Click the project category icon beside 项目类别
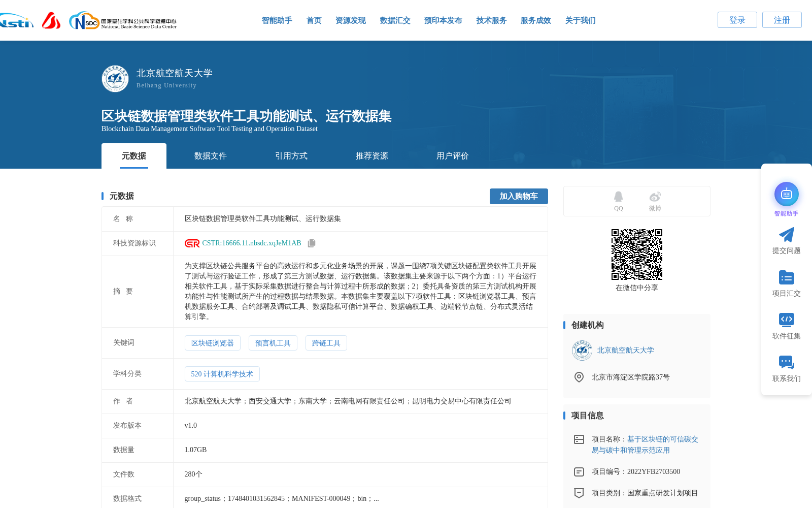812x508 pixels. [x=579, y=493]
